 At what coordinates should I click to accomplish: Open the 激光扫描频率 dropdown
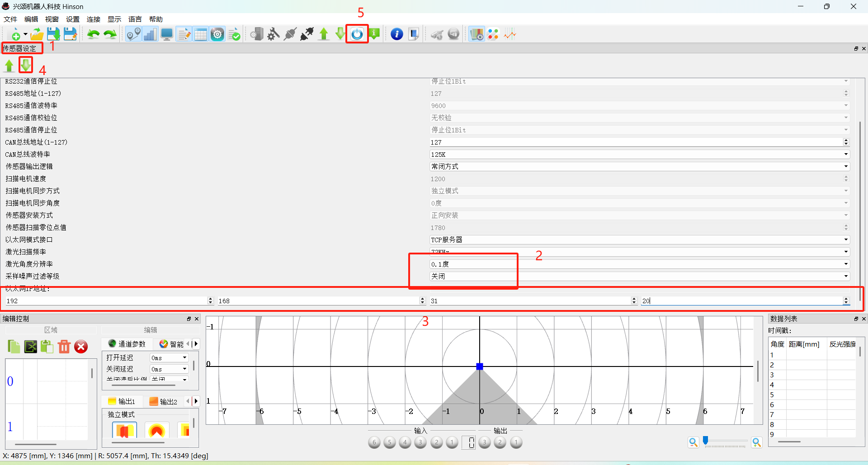[639, 252]
